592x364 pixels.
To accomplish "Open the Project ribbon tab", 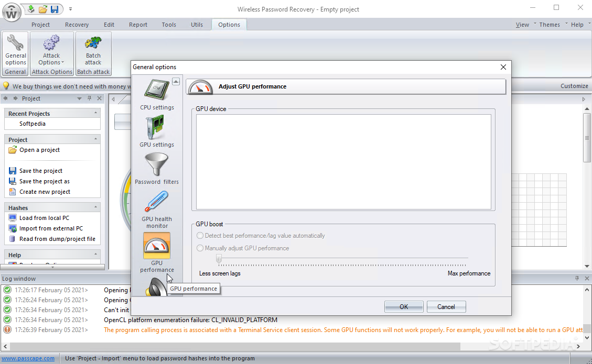I will tap(40, 25).
